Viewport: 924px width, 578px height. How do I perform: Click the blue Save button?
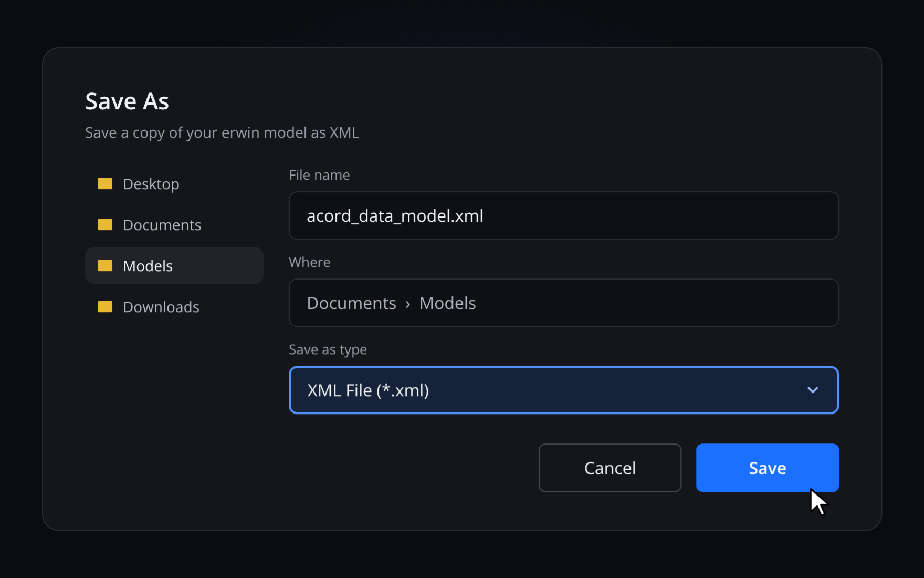coord(768,468)
